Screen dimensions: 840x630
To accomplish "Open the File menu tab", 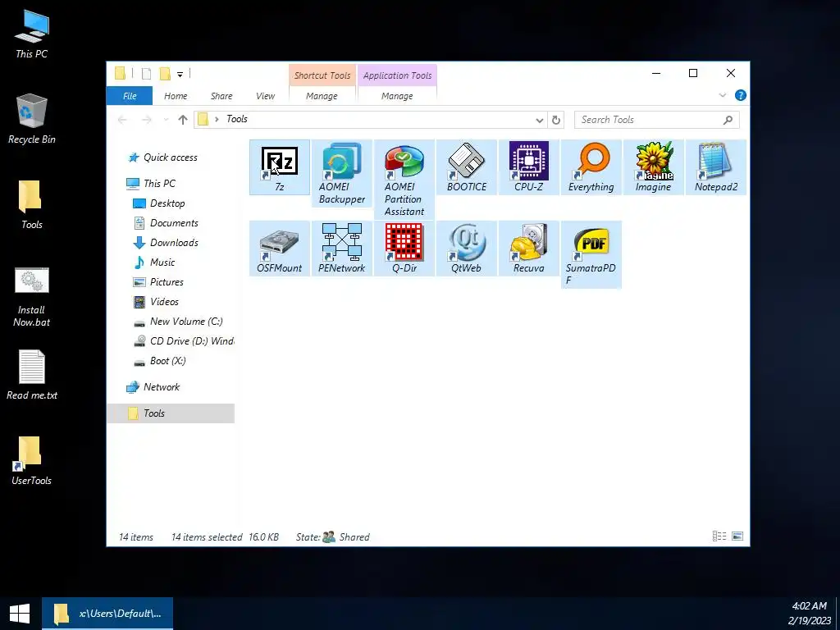I will (x=130, y=96).
